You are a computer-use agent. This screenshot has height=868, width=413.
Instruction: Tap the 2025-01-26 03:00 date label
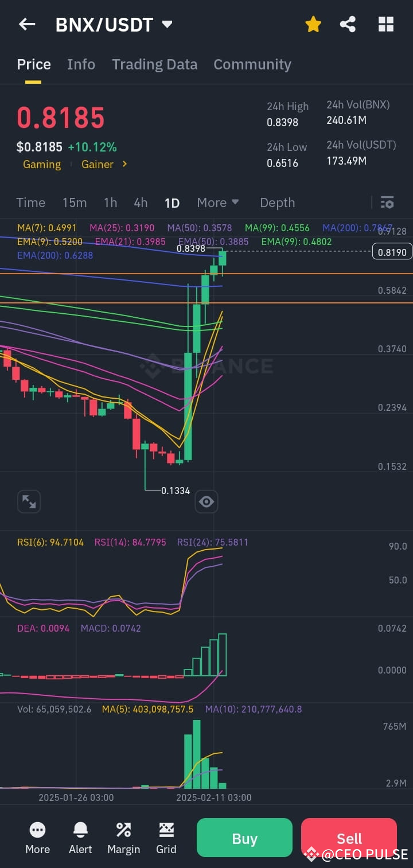[76, 797]
